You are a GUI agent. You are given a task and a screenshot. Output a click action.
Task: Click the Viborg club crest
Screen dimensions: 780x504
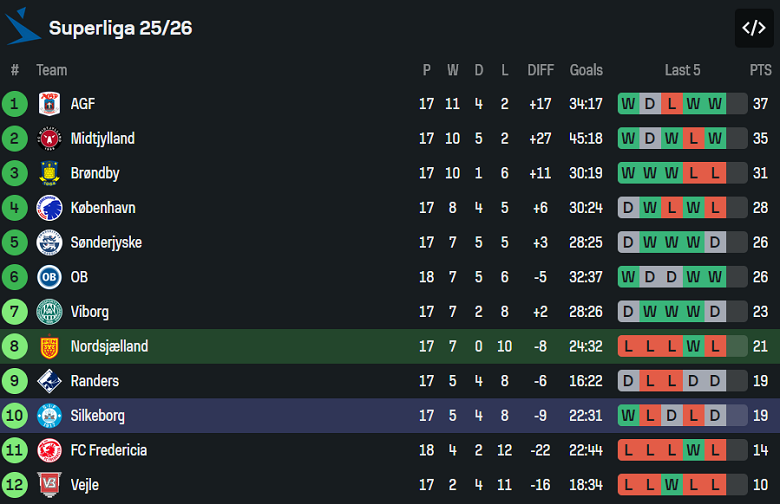pos(49,312)
